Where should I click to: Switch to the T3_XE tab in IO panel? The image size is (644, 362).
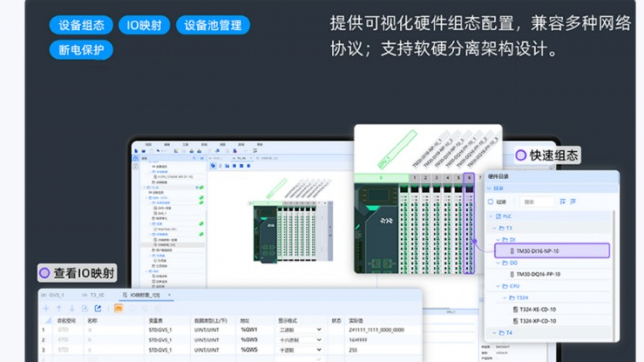click(x=93, y=295)
